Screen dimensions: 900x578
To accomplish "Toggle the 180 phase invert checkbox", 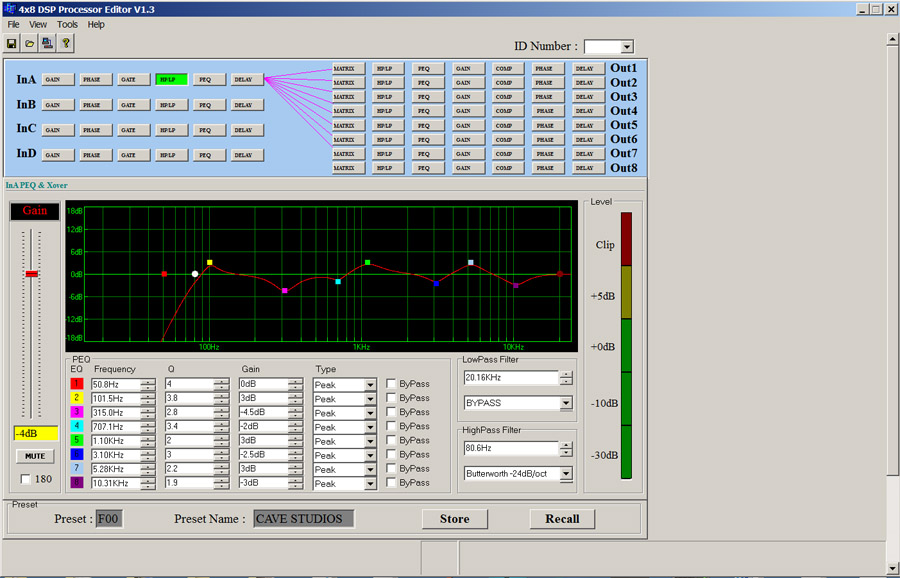I will [26, 479].
